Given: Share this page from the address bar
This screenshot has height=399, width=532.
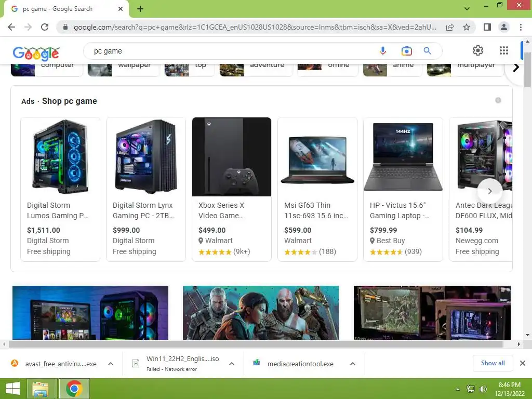Looking at the screenshot, I should 450,27.
